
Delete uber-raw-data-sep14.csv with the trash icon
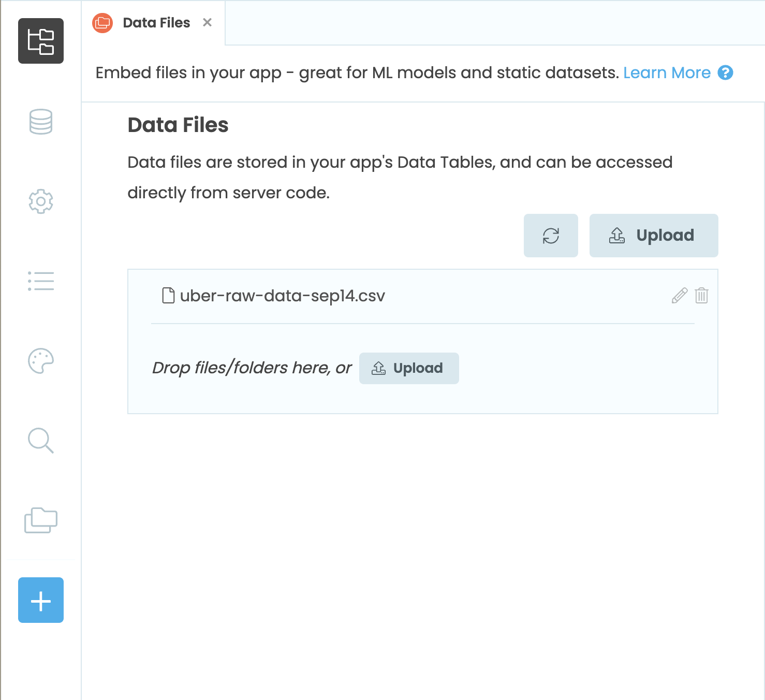pyautogui.click(x=702, y=296)
